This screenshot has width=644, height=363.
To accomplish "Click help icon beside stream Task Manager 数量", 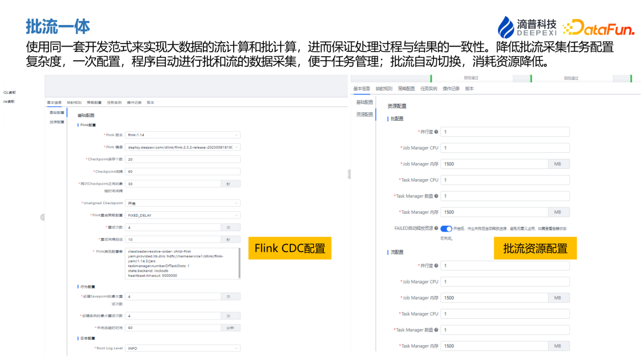I will [436, 330].
